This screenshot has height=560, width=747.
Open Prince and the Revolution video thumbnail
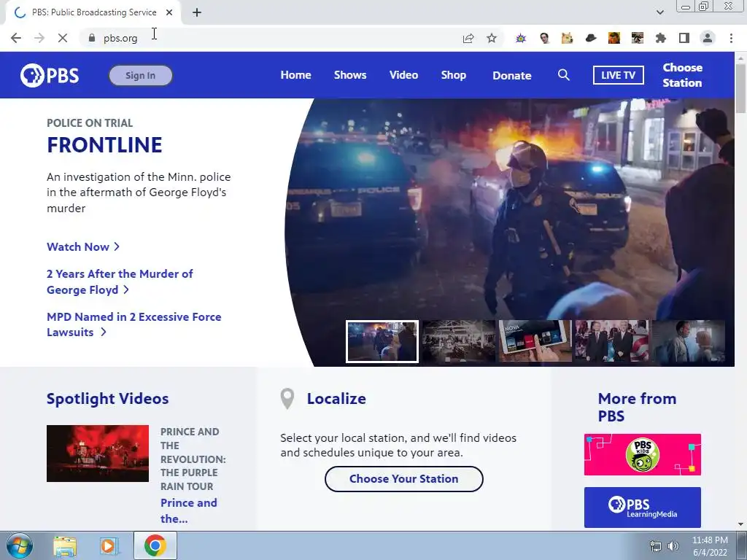98,454
